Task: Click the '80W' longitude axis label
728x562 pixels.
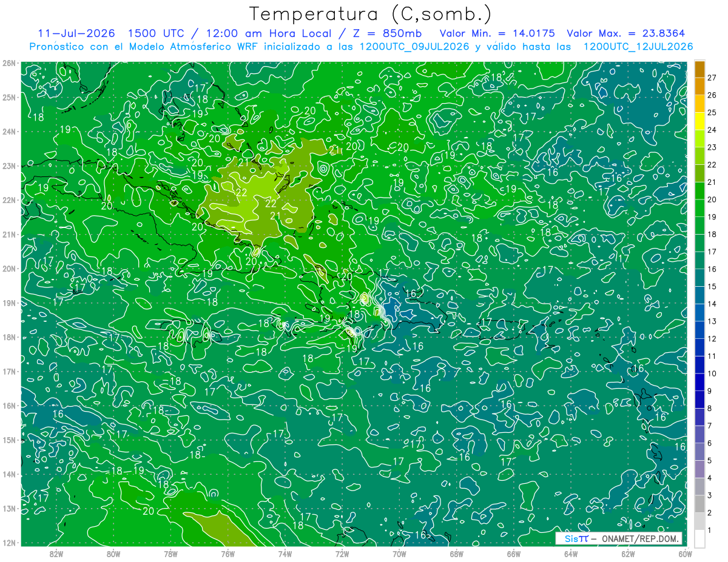Action: 113,554
